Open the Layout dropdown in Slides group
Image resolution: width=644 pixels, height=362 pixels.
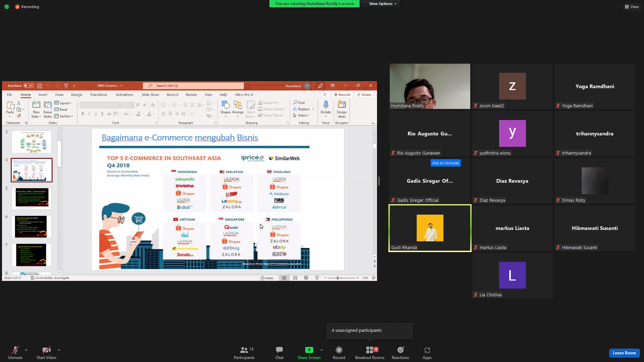click(63, 103)
